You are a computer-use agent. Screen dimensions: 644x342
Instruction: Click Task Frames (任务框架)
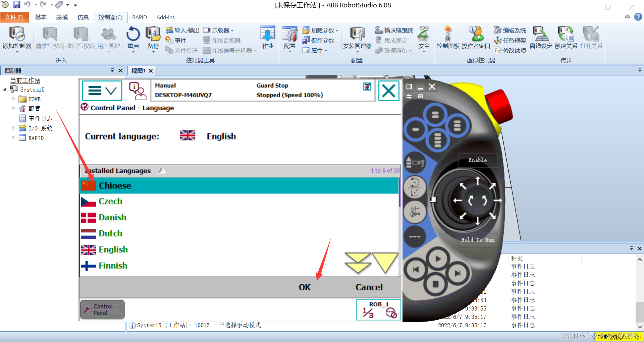pos(510,41)
